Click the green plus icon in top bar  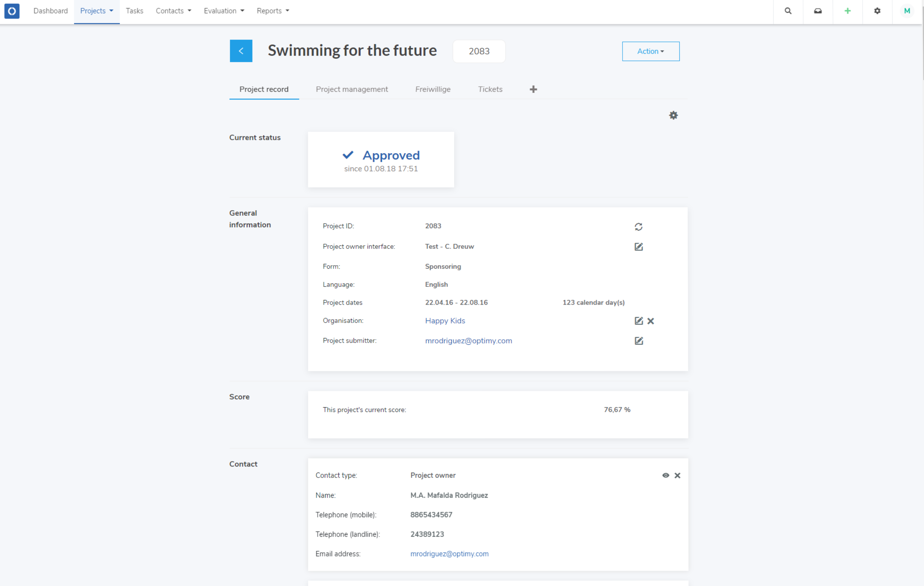tap(847, 11)
